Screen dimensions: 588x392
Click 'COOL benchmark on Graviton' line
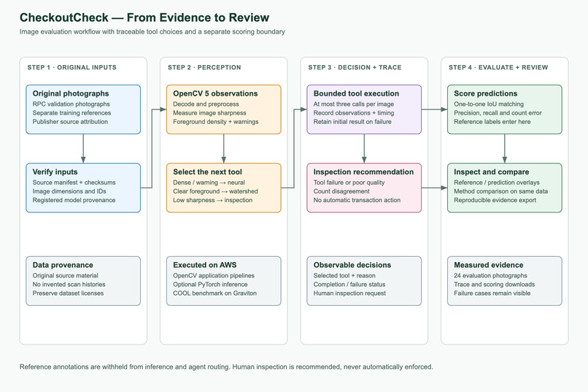click(x=215, y=293)
